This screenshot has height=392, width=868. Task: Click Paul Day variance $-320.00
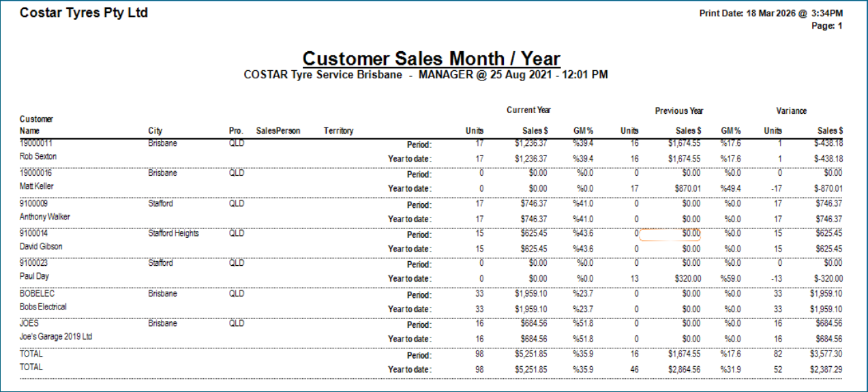point(826,278)
